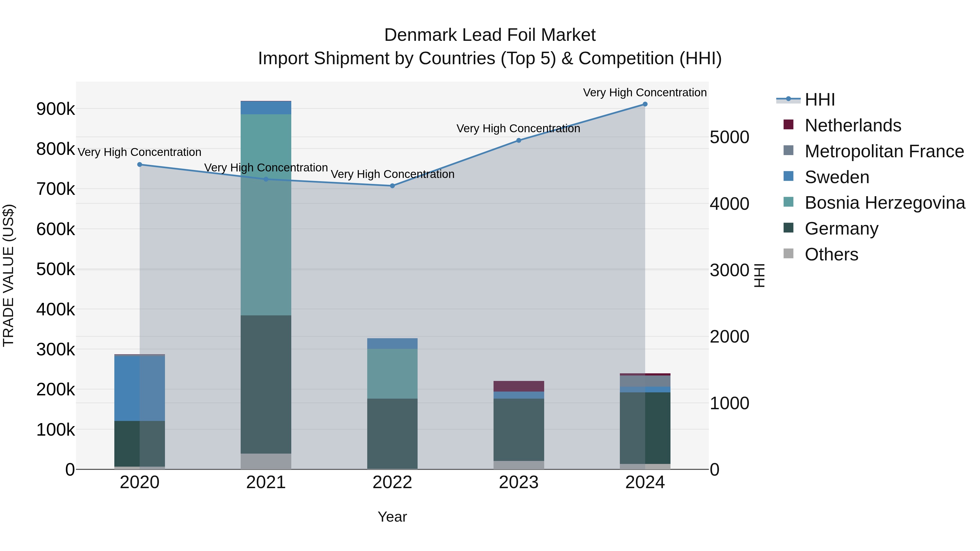Click the Germany segment of 2023 bar
Viewport: 980px width, 551px height.
519,430
